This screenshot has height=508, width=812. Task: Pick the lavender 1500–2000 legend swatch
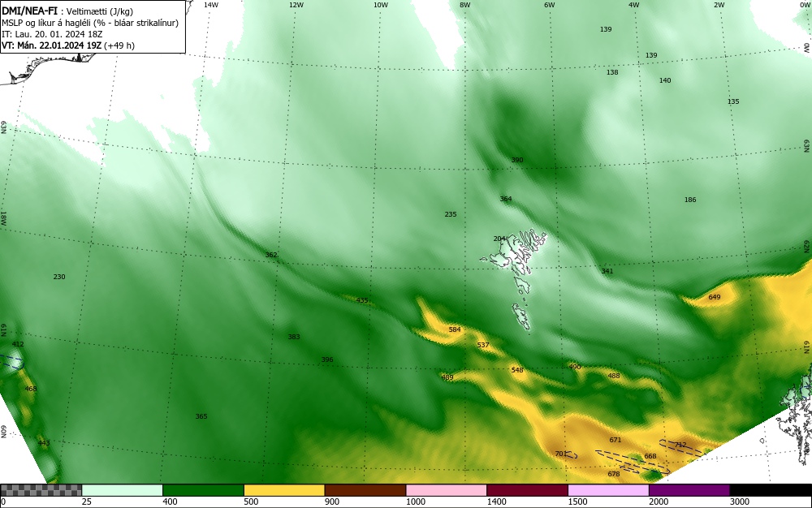pyautogui.click(x=608, y=490)
